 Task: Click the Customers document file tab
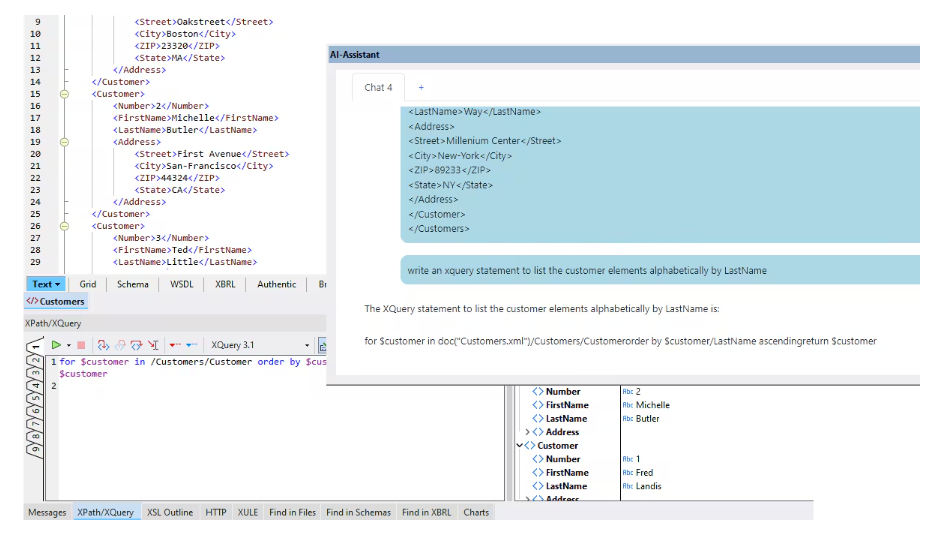pyautogui.click(x=56, y=301)
